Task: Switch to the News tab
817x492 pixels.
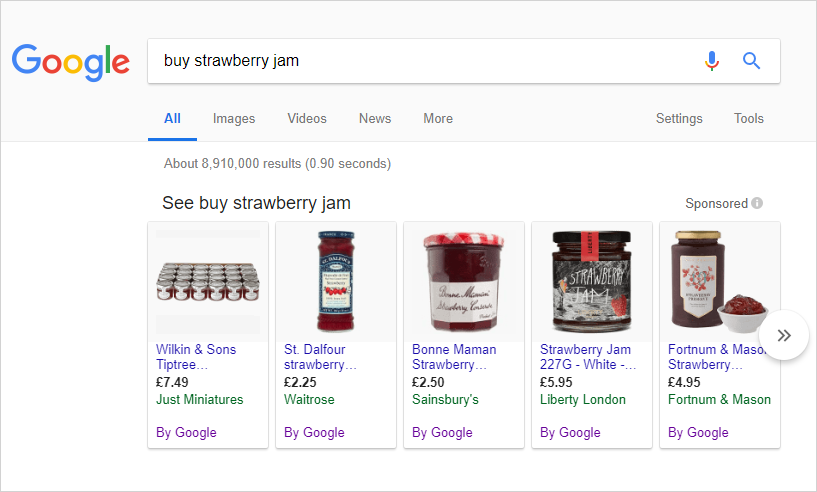Action: (x=375, y=119)
